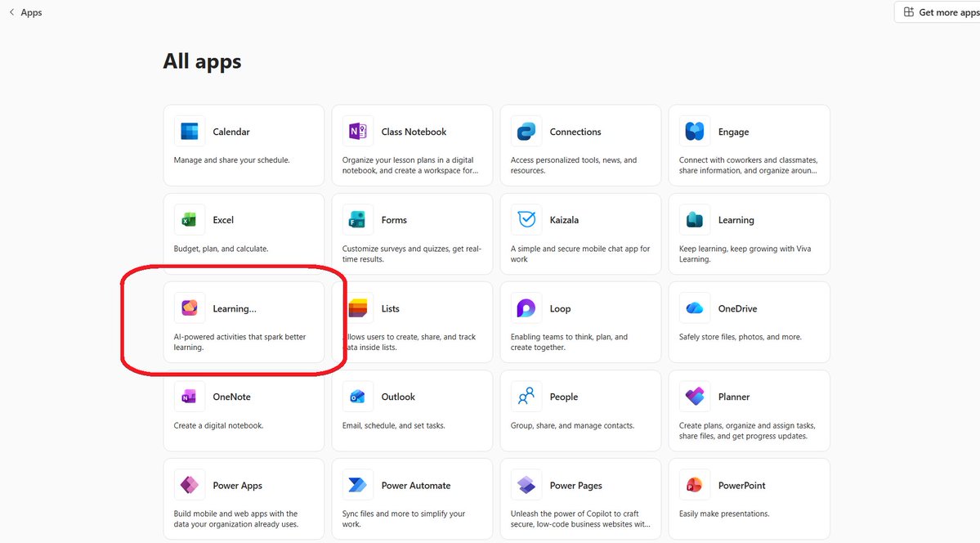The image size is (980, 543).
Task: Click the Power Pages icon
Action: 526,485
